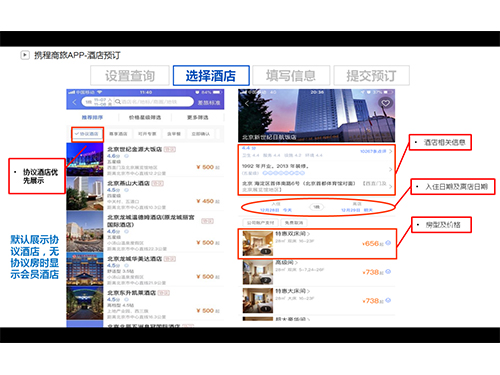
Task: Open the reviews count link with chevron
Action: pos(376,151)
